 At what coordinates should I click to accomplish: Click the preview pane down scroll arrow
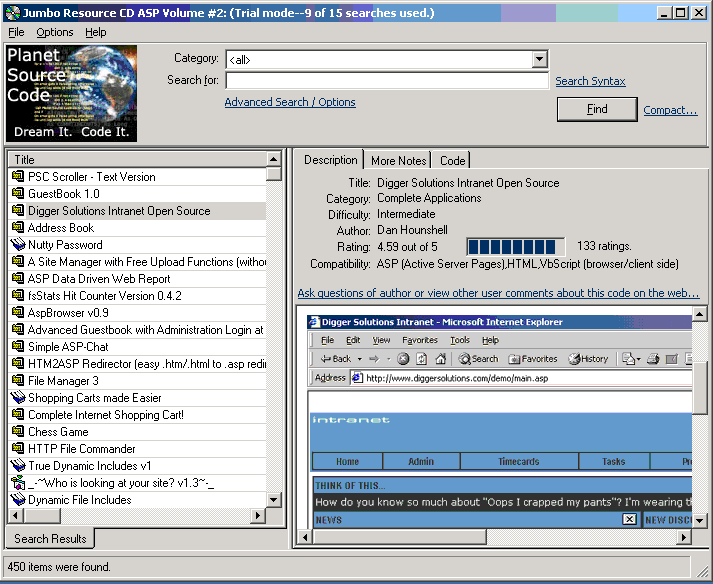click(699, 520)
